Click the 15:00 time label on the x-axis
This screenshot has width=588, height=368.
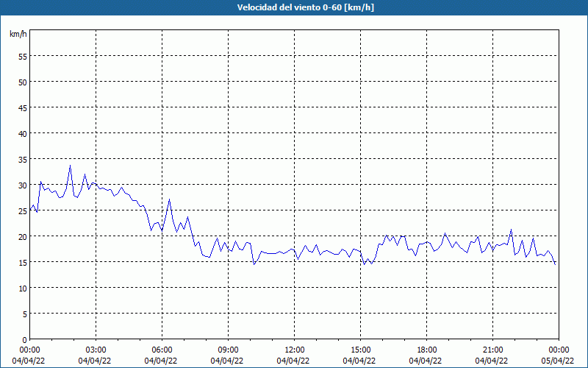[x=360, y=350]
